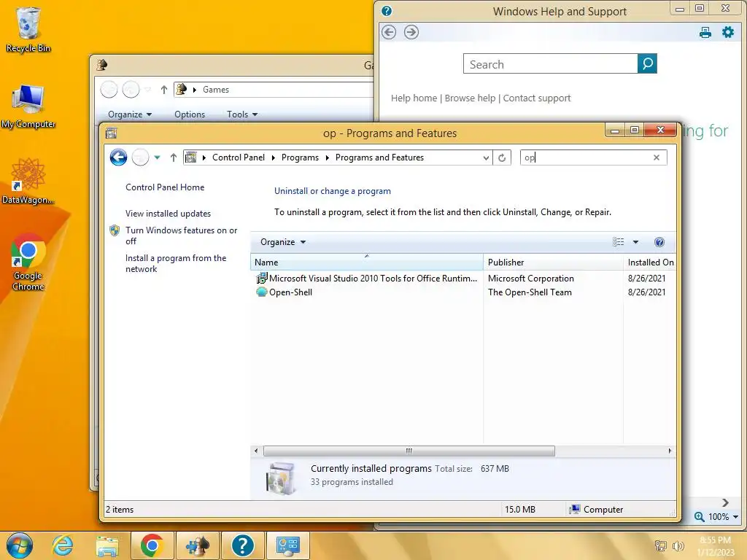Launch Google Chrome from desktop shortcut

coord(28,262)
